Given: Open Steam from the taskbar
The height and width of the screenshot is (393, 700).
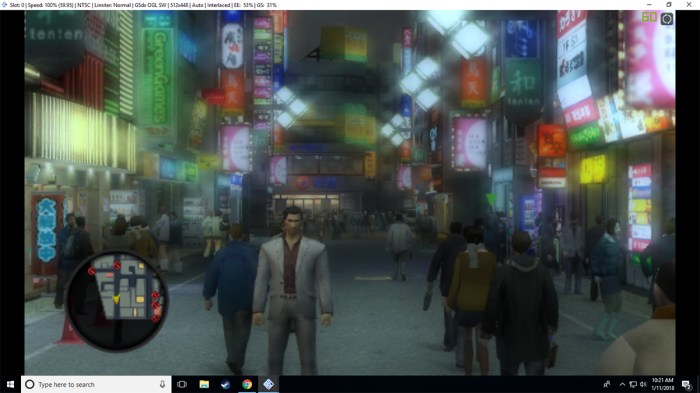Looking at the screenshot, I should 225,384.
